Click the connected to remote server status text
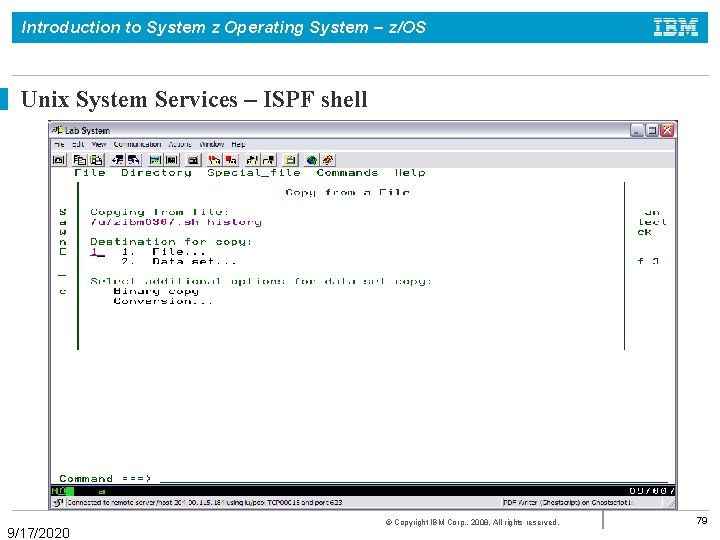Viewport: 720px width, 540px height. [x=205, y=502]
